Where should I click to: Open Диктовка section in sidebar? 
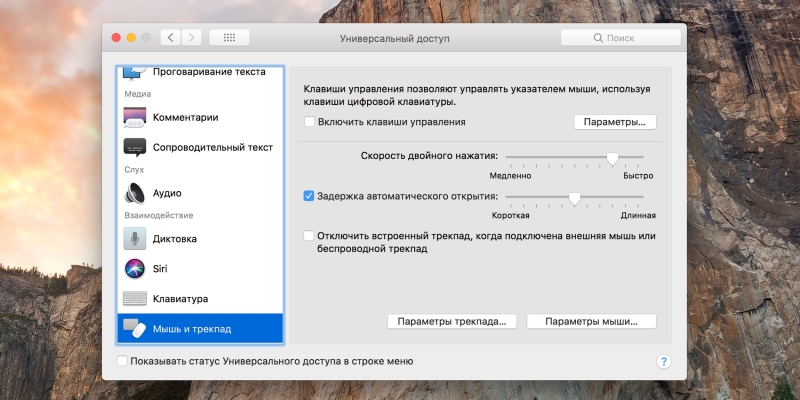pyautogui.click(x=200, y=239)
